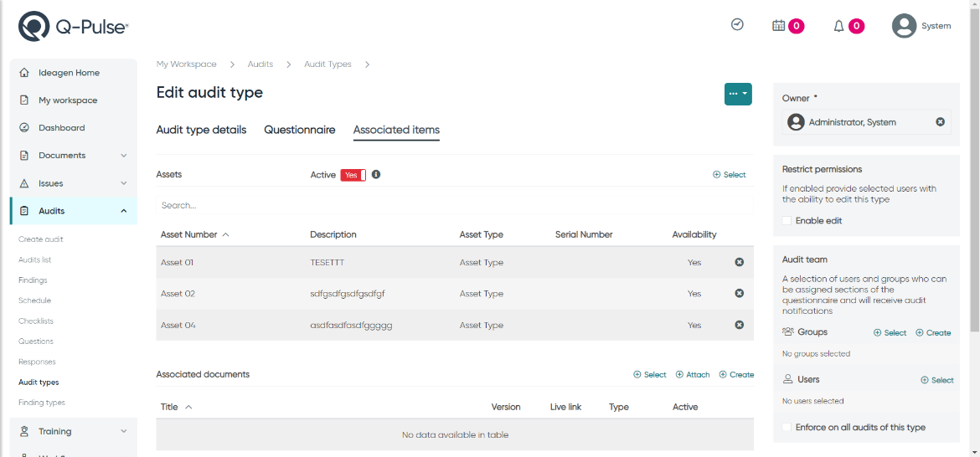This screenshot has width=980, height=457.
Task: Open Audits list in sidebar
Action: [35, 259]
